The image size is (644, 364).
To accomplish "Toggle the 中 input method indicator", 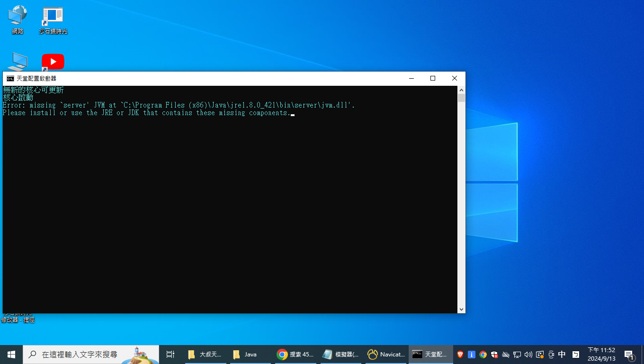I will click(x=562, y=355).
